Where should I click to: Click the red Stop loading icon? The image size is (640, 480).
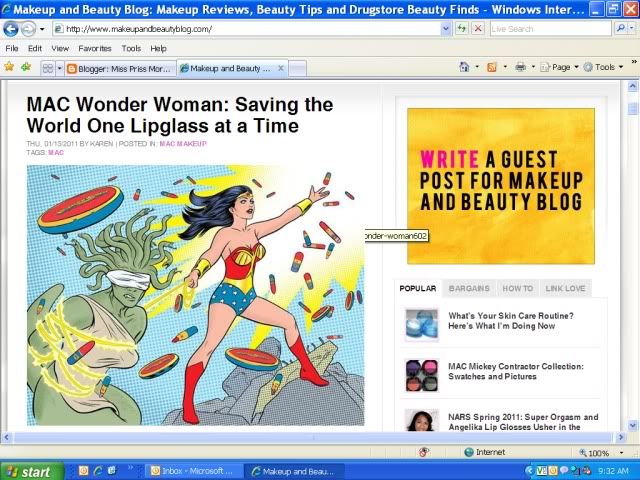point(478,29)
